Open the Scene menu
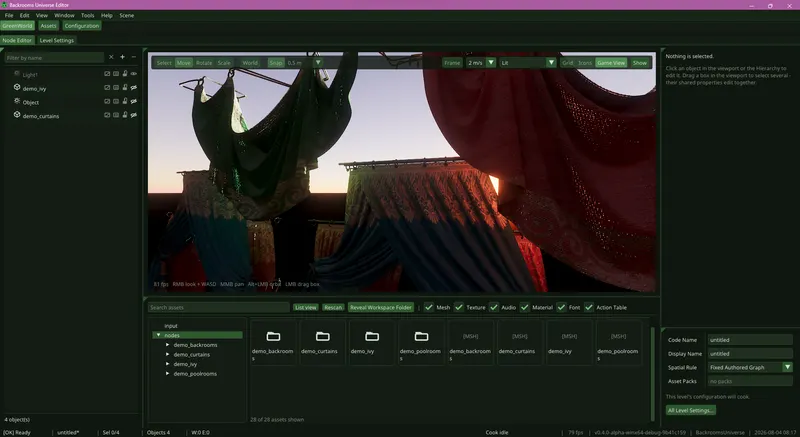The width and height of the screenshot is (800, 437). [127, 15]
